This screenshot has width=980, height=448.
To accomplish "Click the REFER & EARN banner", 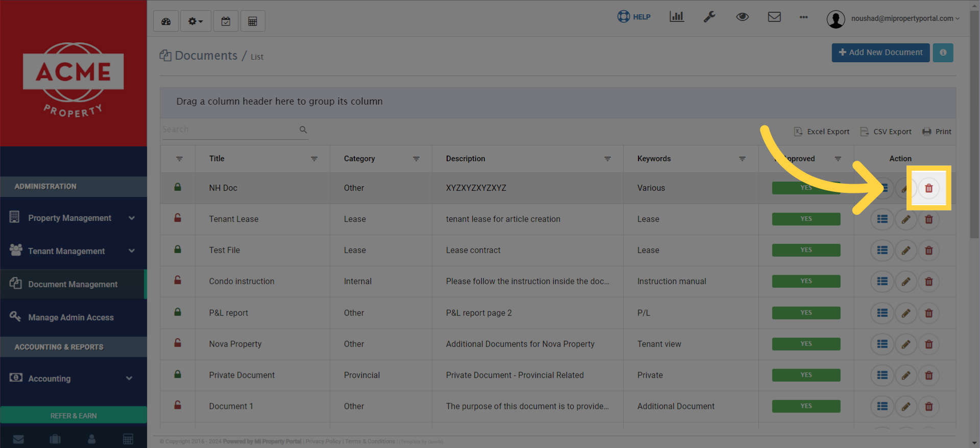I will tap(73, 415).
